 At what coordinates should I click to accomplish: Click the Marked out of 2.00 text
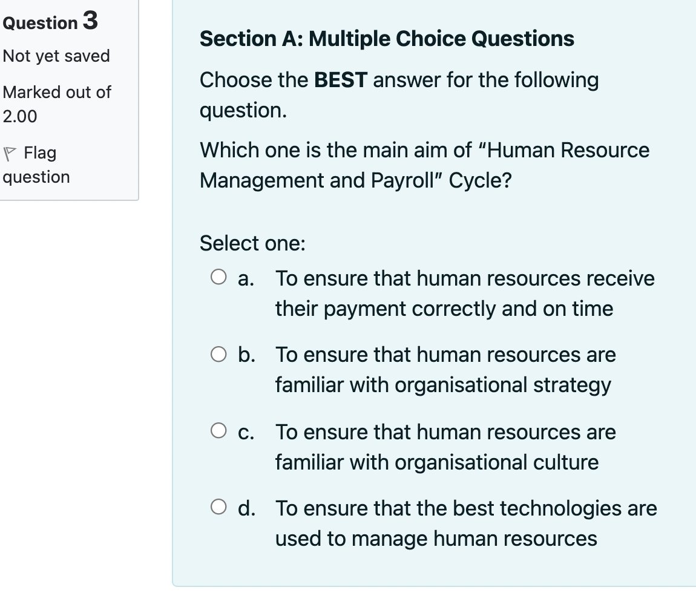click(x=57, y=103)
